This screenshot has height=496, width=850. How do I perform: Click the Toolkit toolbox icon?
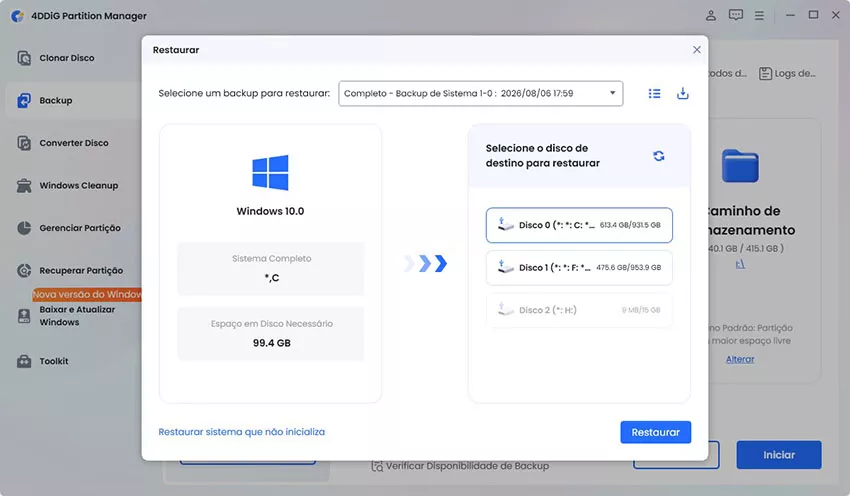pos(24,361)
